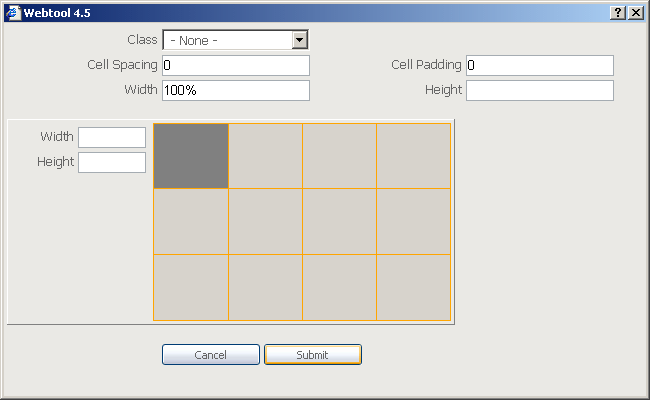Select the second cell in the top row
The height and width of the screenshot is (400, 650).
point(265,155)
